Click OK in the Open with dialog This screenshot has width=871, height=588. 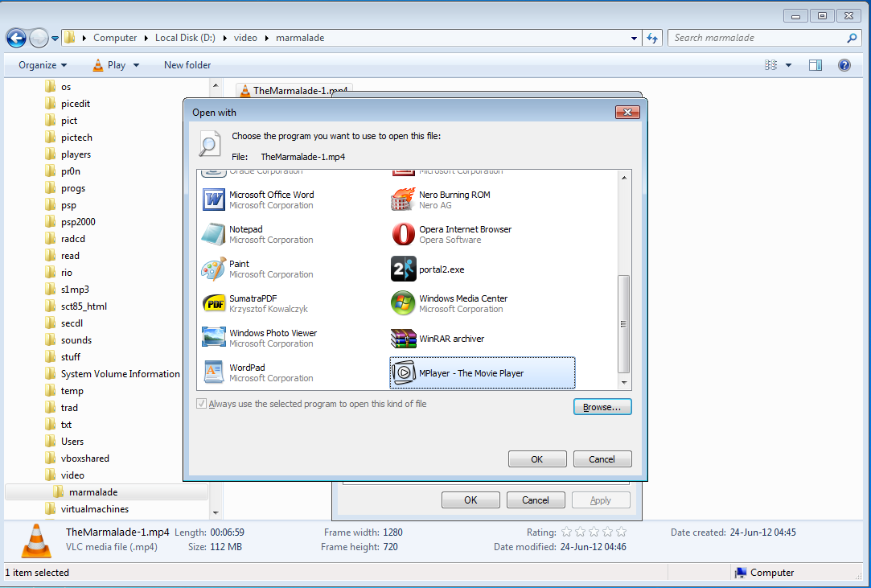point(537,459)
